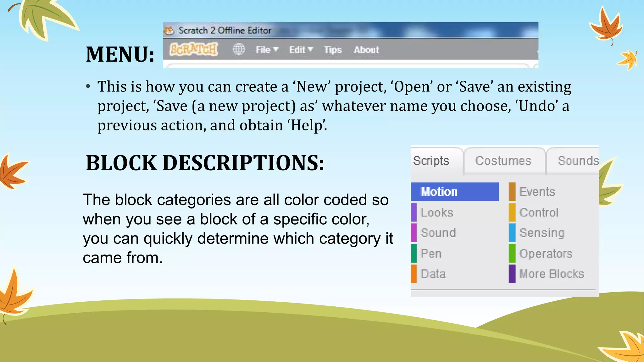Screen dimensions: 644x362
Task: Expand the Edit dropdown menu
Action: [301, 50]
